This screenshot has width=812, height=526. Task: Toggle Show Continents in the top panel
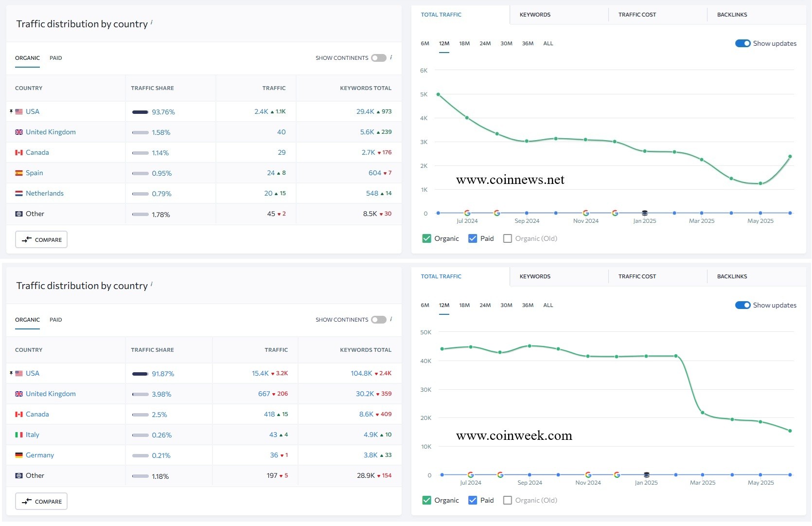pyautogui.click(x=378, y=58)
